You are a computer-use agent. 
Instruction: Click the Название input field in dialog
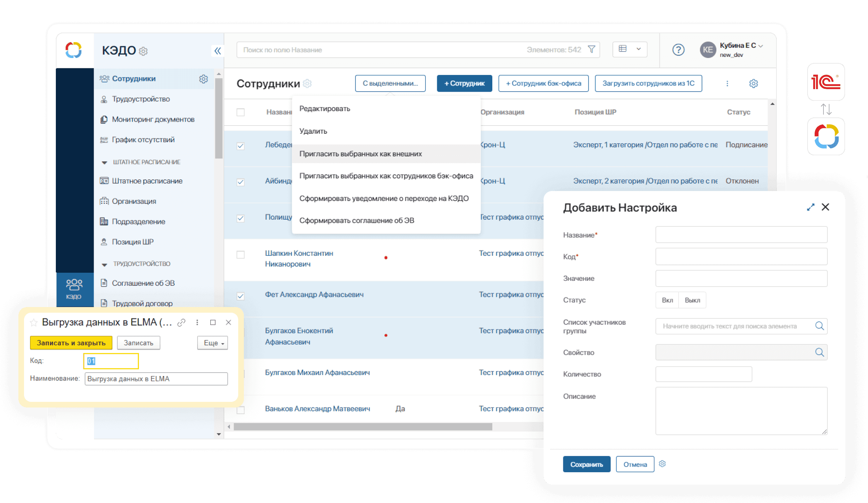tap(741, 235)
